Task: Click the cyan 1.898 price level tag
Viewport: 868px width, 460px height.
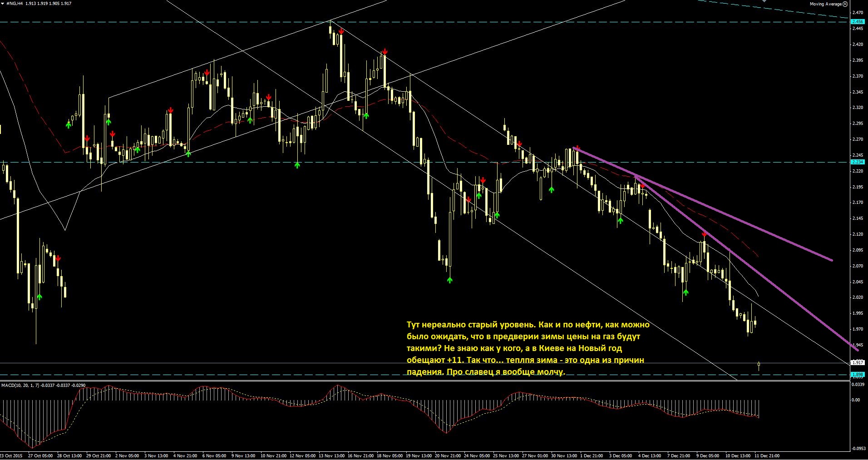Action: click(858, 375)
